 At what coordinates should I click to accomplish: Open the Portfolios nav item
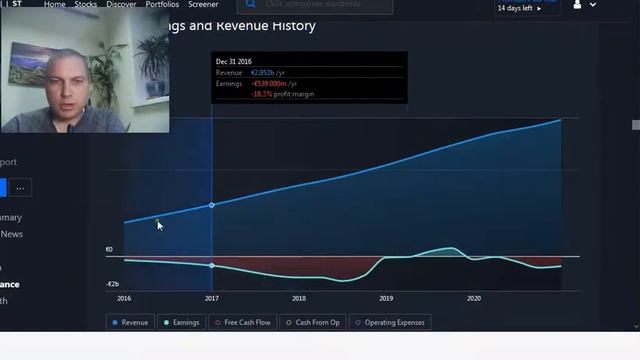(162, 4)
